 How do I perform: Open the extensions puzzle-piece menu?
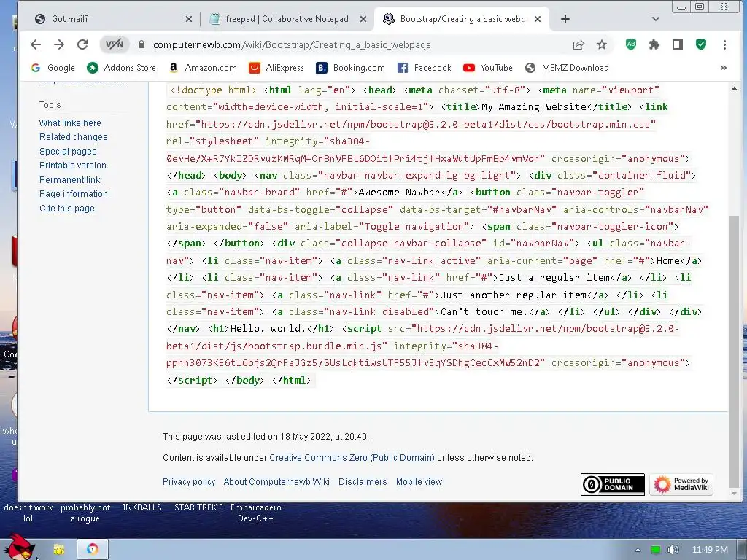tap(654, 44)
